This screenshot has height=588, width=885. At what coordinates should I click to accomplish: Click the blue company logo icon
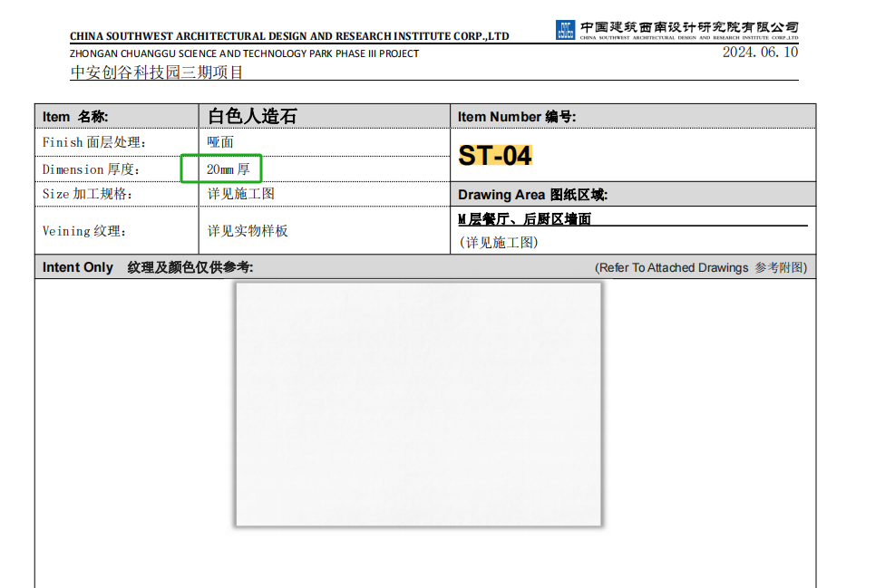[x=565, y=30]
